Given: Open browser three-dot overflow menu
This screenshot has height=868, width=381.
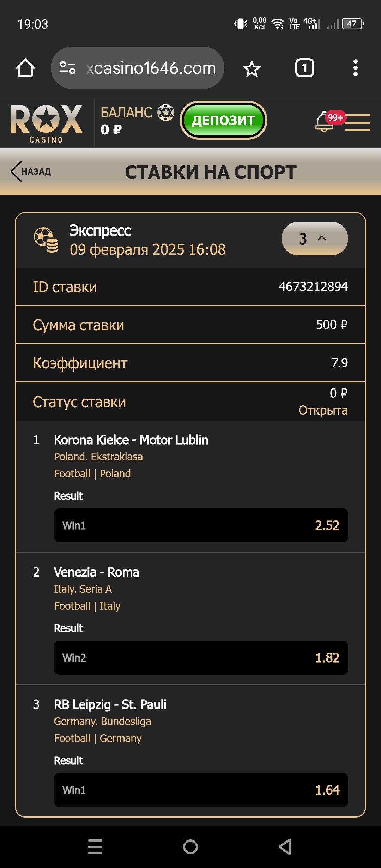Looking at the screenshot, I should (x=355, y=68).
